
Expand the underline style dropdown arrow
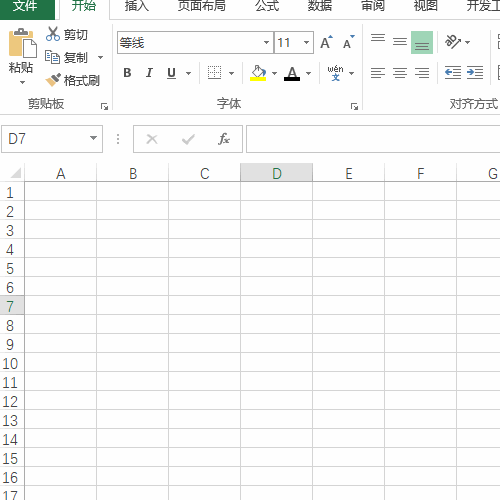point(189,73)
